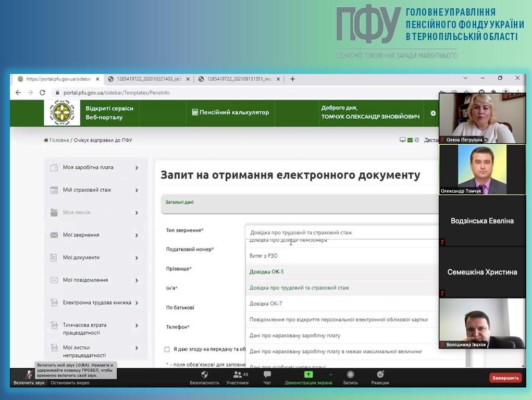Viewport: 532px width, 400px height.
Task: Open the Чат panel in Zoom
Action: pos(267,378)
